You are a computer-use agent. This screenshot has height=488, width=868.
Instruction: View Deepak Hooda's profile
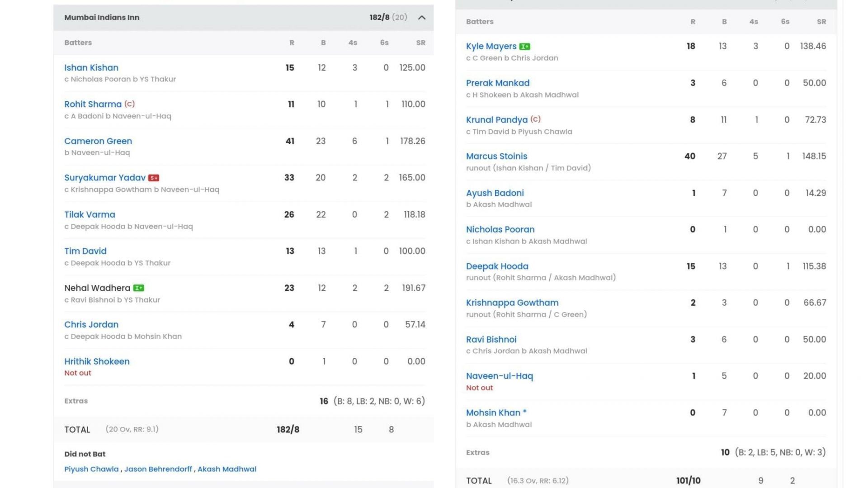[497, 266]
